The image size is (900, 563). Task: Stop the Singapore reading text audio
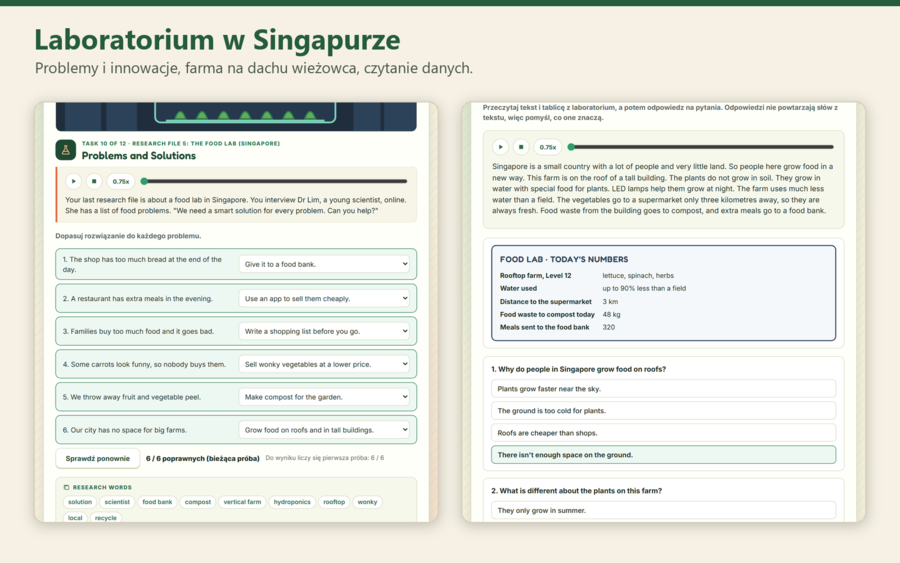pyautogui.click(x=521, y=147)
